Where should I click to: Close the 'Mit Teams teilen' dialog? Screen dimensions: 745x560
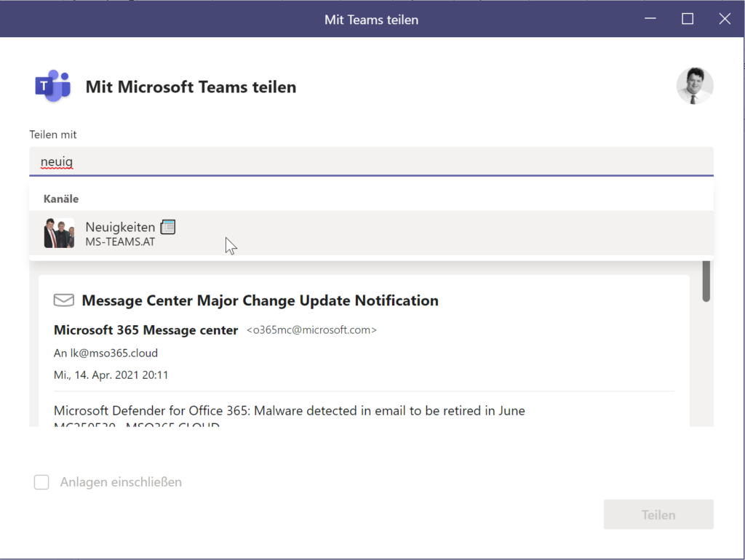pyautogui.click(x=725, y=19)
